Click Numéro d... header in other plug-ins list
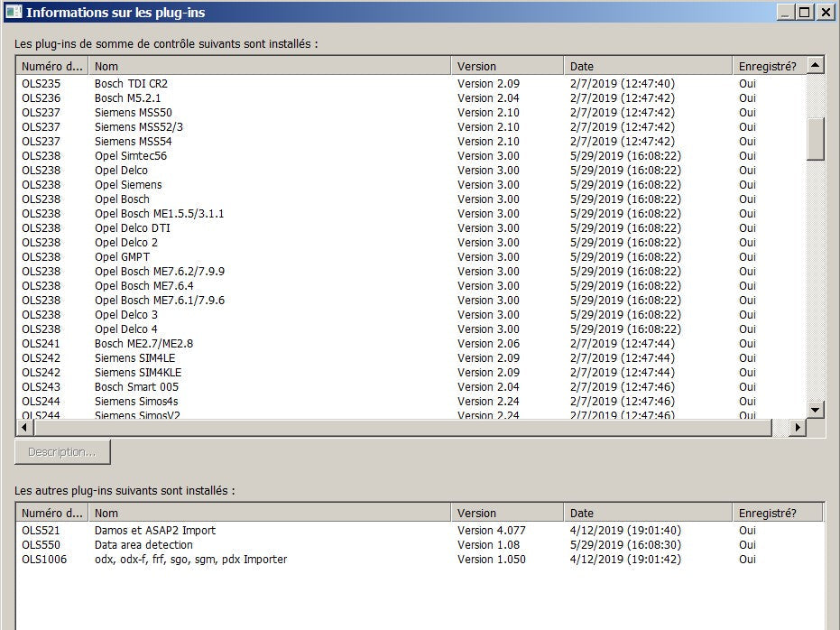The image size is (840, 630). pos(52,514)
